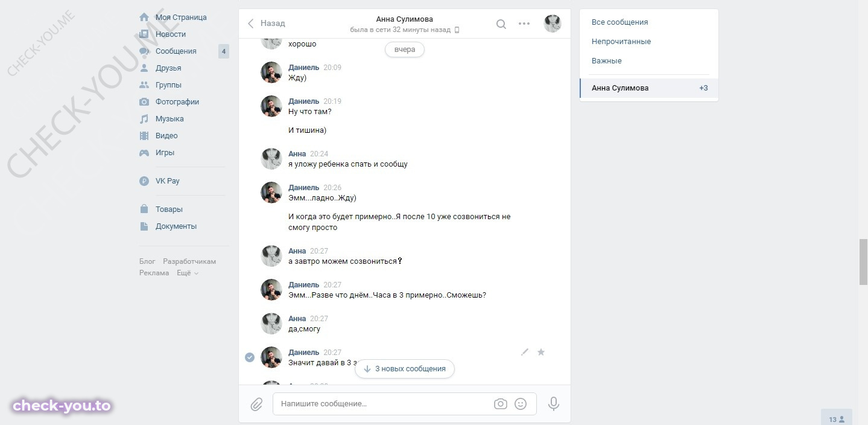The height and width of the screenshot is (425, 868).
Task: Edit the selected message with pencil icon
Action: point(525,352)
